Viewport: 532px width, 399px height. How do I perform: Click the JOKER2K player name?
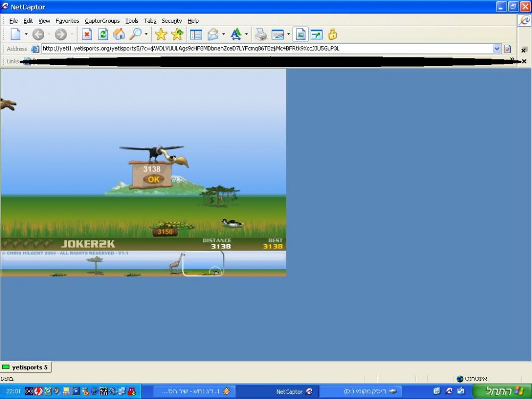coord(88,244)
